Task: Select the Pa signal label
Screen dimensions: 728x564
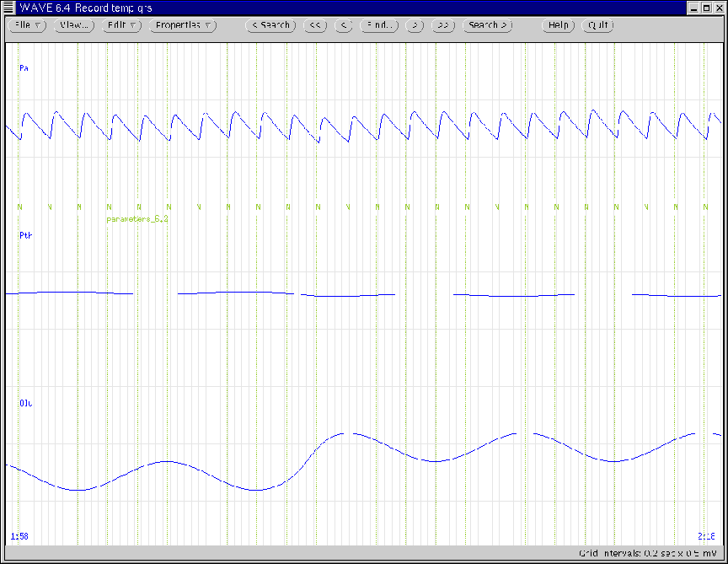Action: click(24, 67)
